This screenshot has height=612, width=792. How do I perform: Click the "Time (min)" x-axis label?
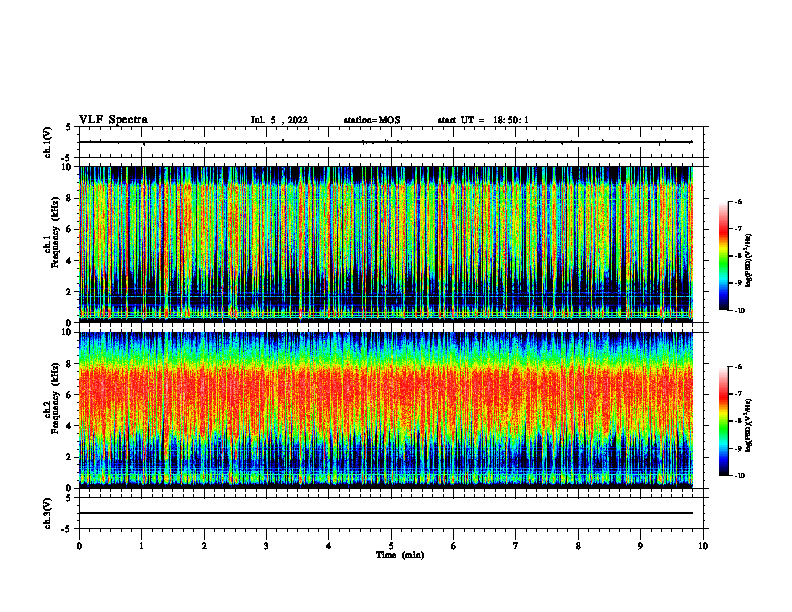tap(400, 555)
